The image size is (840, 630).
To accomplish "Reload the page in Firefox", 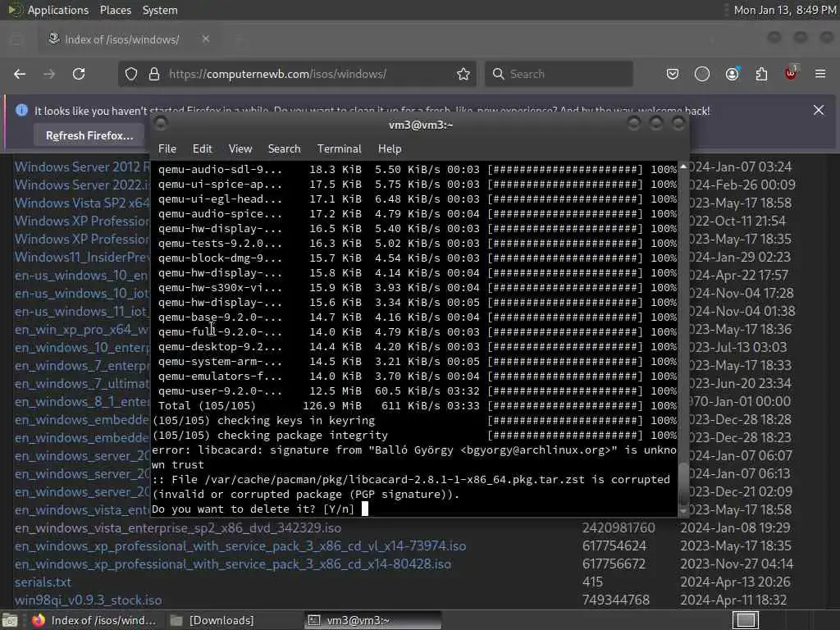I will click(x=79, y=74).
